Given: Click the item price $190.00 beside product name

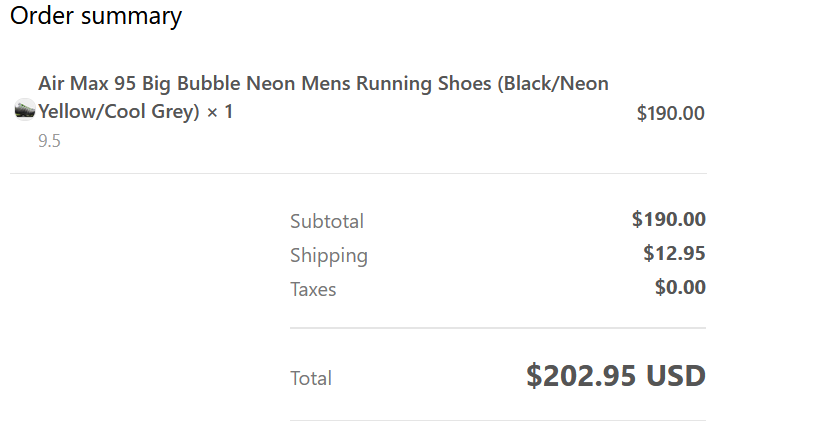Looking at the screenshot, I should [x=670, y=113].
